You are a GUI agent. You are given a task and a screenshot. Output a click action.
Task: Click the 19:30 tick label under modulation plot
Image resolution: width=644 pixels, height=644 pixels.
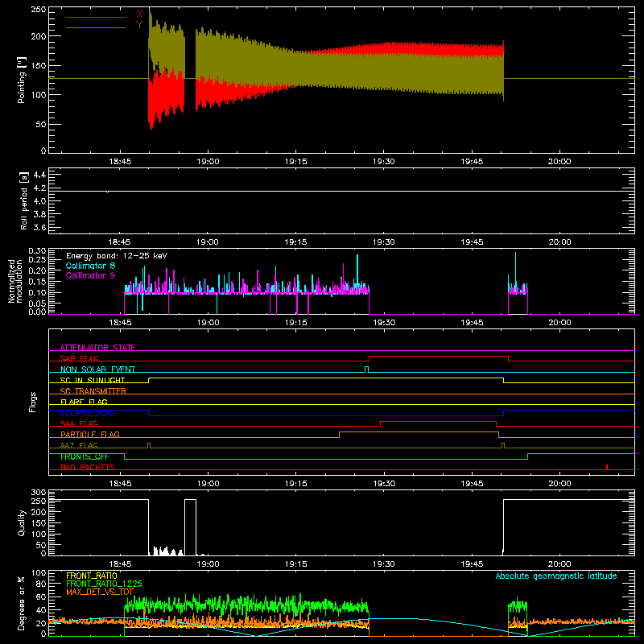click(384, 323)
